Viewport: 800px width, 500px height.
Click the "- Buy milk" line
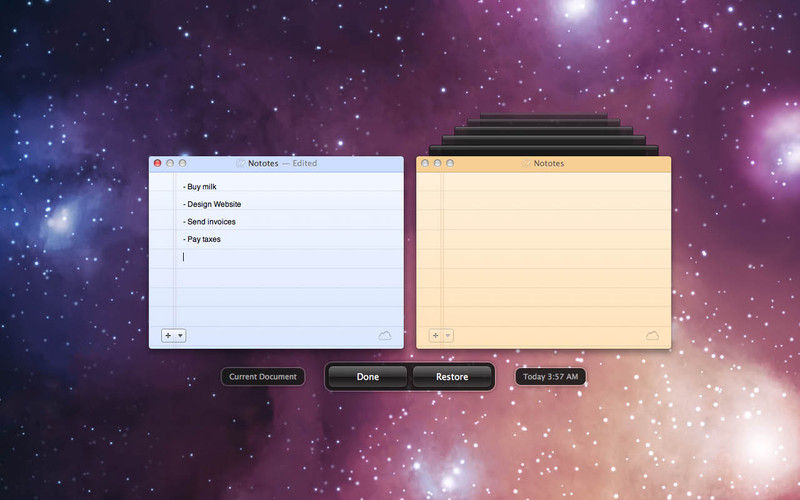199,187
